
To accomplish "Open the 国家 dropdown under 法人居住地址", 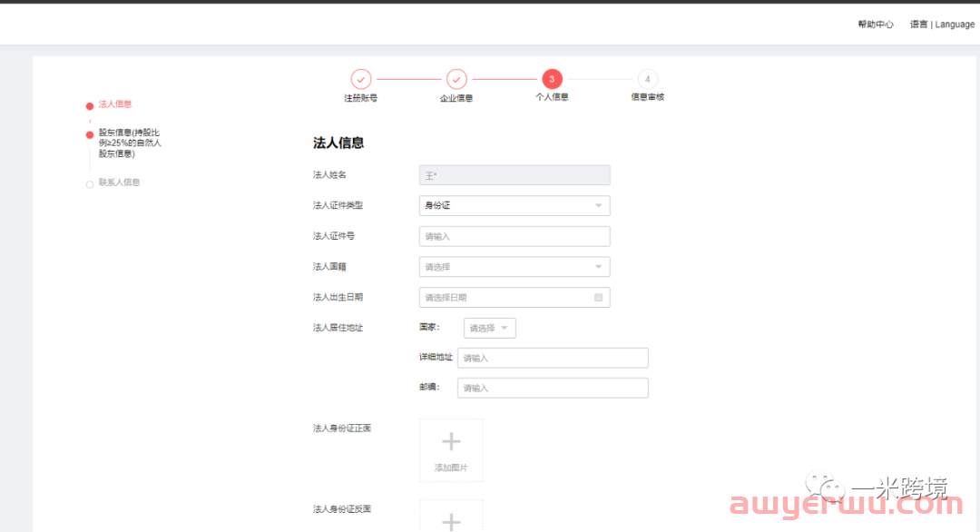I will click(490, 328).
